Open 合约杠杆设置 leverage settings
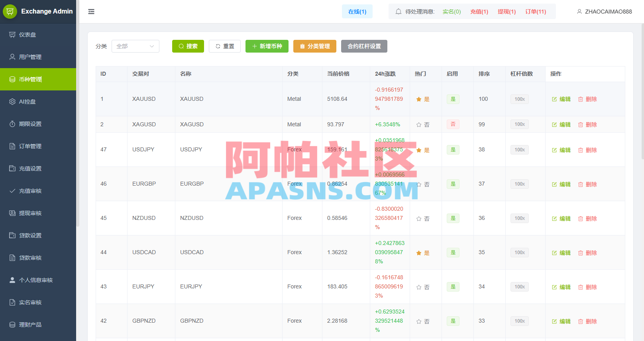 [364, 46]
